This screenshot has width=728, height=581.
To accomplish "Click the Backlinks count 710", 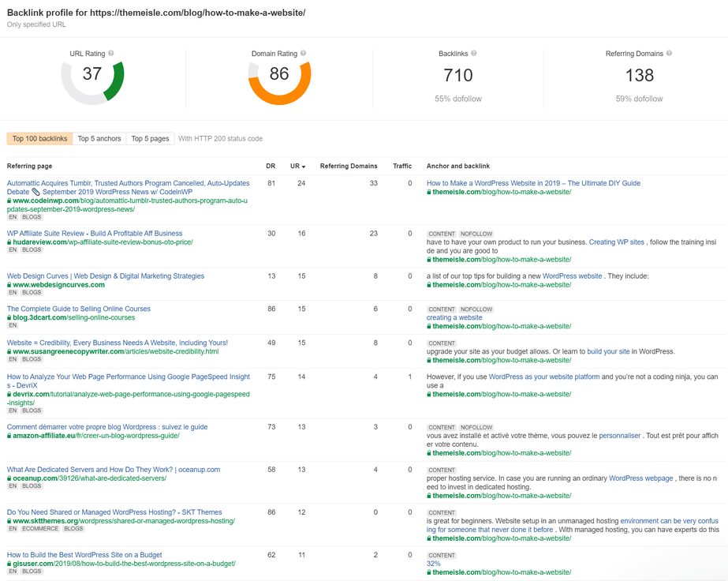I will click(x=458, y=75).
